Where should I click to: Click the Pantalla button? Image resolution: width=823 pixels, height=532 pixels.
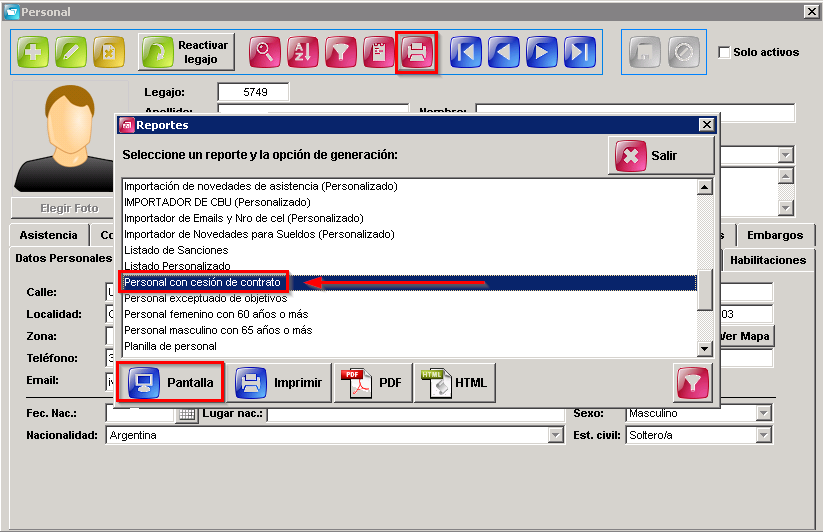point(171,382)
